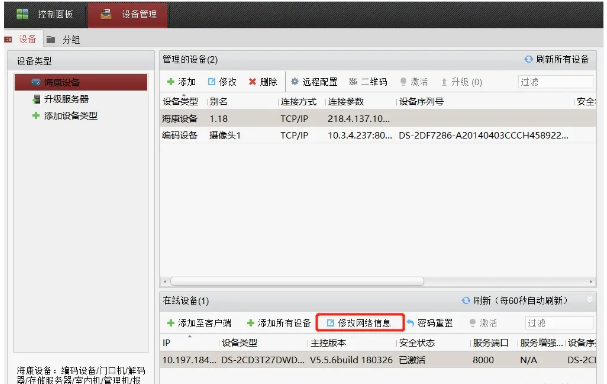The height and width of the screenshot is (384, 607).
Task: Select 海康设备 in device type tree
Action: 81,82
